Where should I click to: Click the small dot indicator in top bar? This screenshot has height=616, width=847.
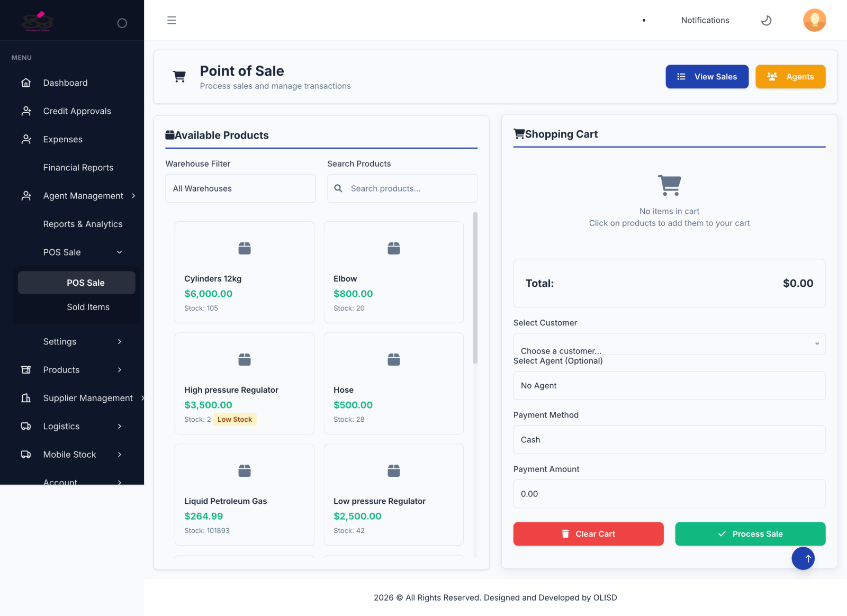tap(644, 21)
